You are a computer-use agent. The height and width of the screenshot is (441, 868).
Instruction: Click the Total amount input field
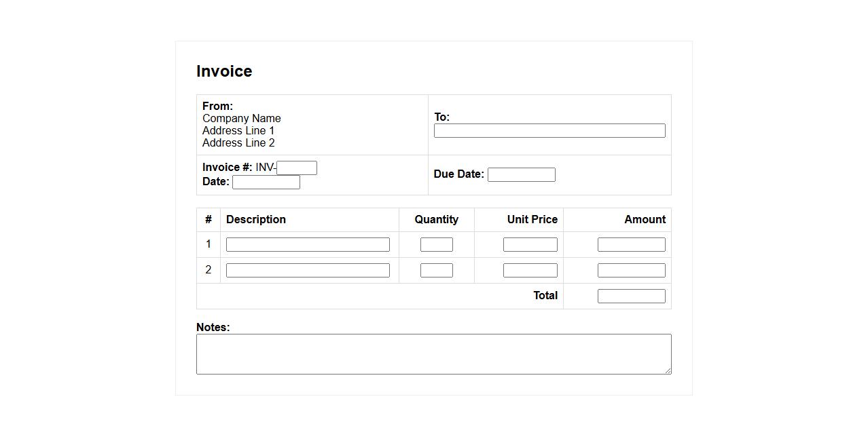tap(631, 296)
